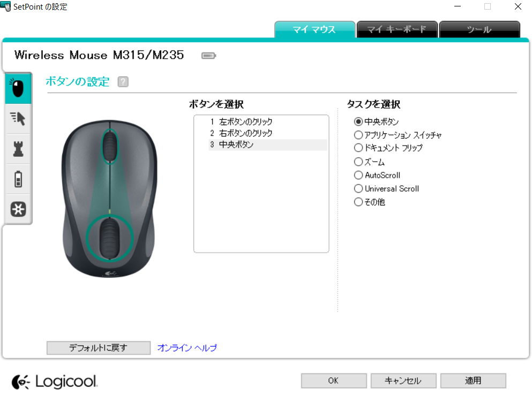Click the 適用 button
This screenshot has height=403, width=532.
click(x=473, y=381)
